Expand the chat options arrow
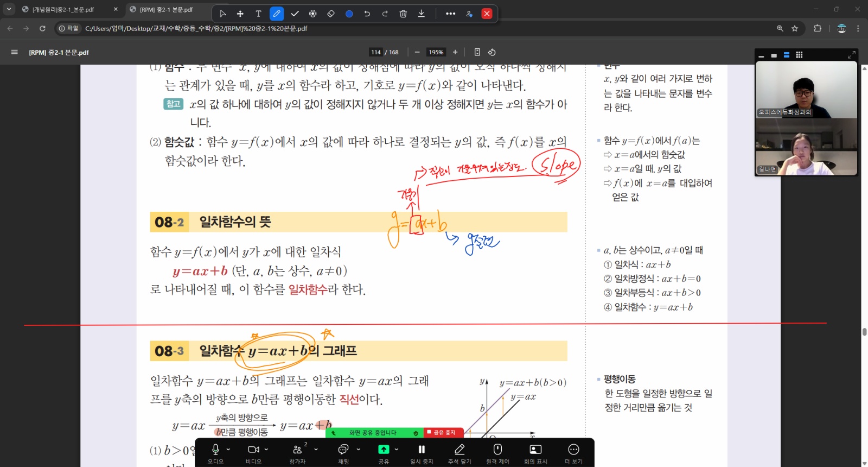The width and height of the screenshot is (868, 467). click(x=359, y=449)
